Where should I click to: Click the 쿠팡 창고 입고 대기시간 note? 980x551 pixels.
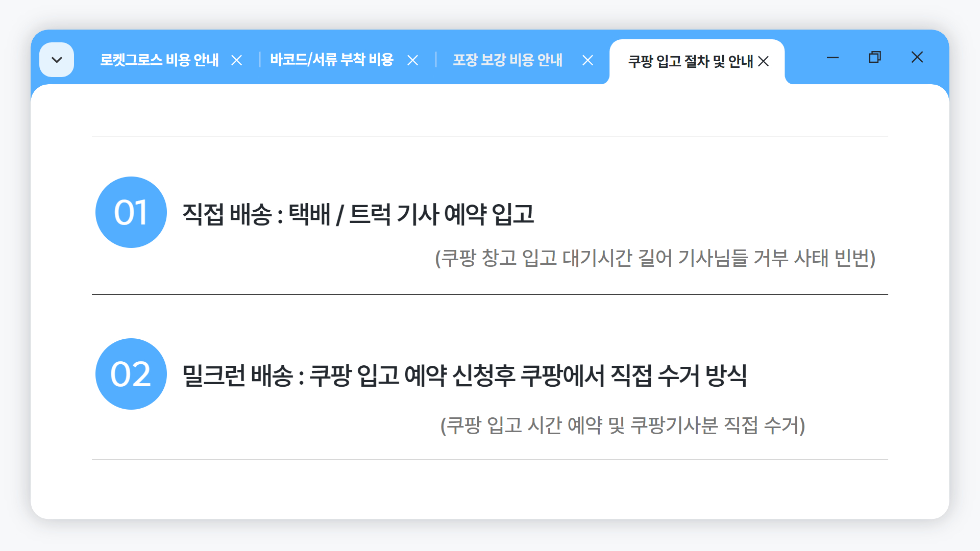(655, 258)
